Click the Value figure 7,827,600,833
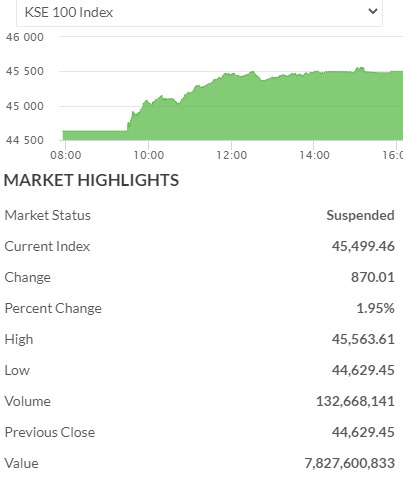The width and height of the screenshot is (403, 478). 350,463
